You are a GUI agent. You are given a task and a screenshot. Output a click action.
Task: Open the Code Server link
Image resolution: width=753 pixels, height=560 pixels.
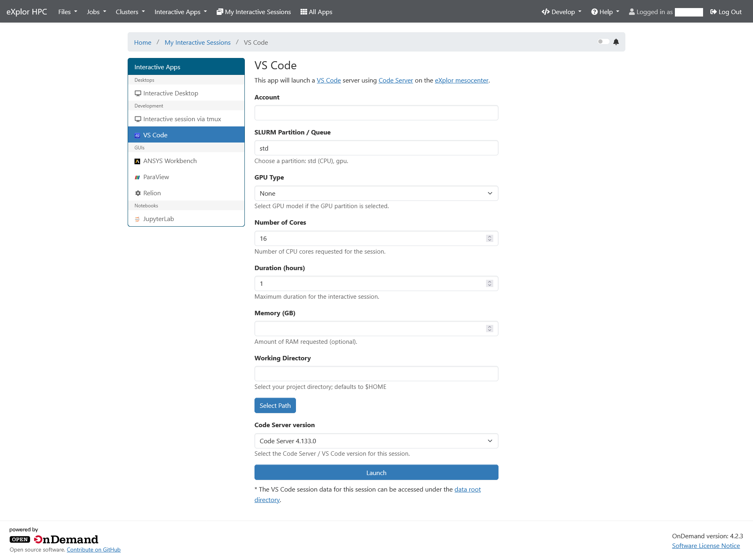[395, 80]
